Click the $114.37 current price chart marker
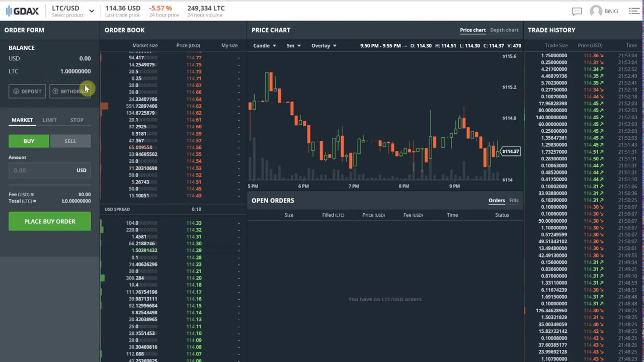Image resolution: width=644 pixels, height=362 pixels. coord(510,151)
